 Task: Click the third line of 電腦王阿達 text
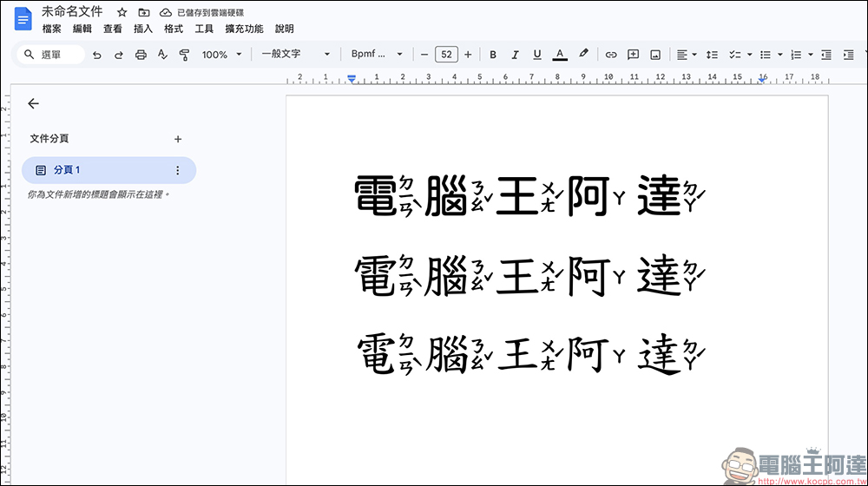pyautogui.click(x=530, y=354)
